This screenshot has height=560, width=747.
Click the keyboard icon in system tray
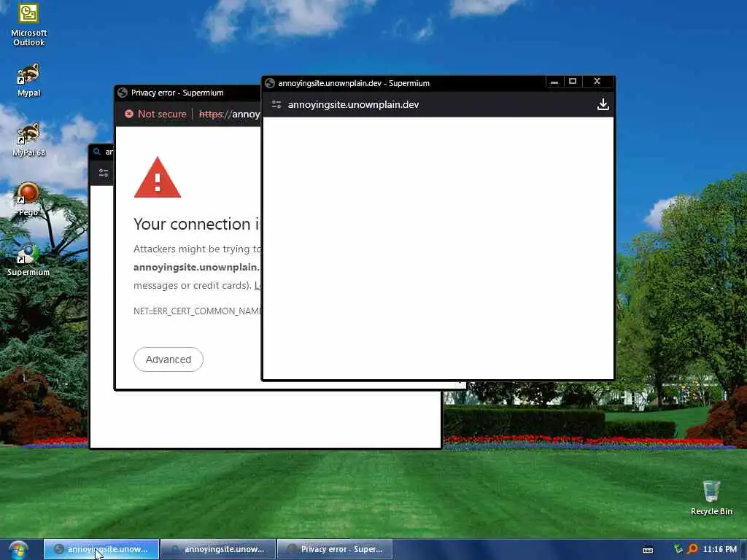648,550
